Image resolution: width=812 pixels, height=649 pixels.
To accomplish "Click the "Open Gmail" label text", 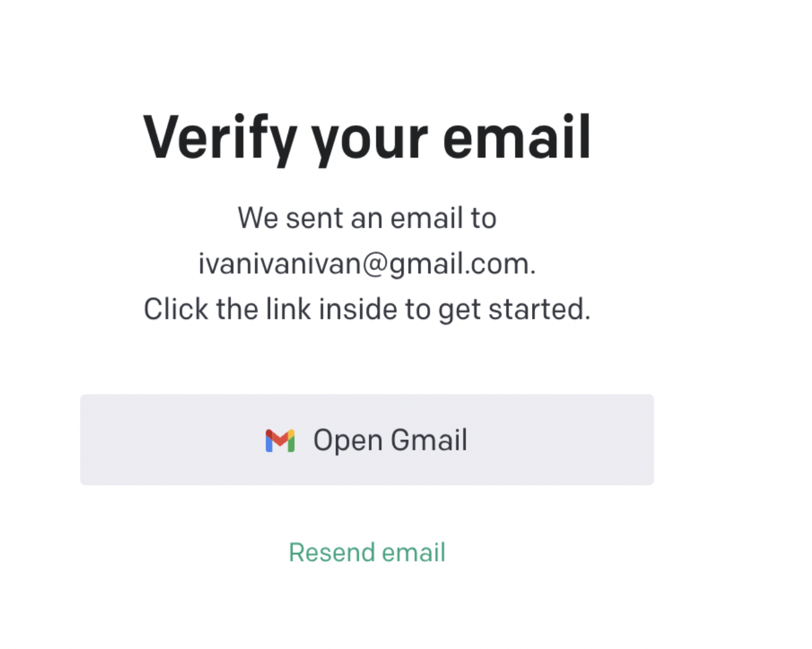I will (390, 441).
